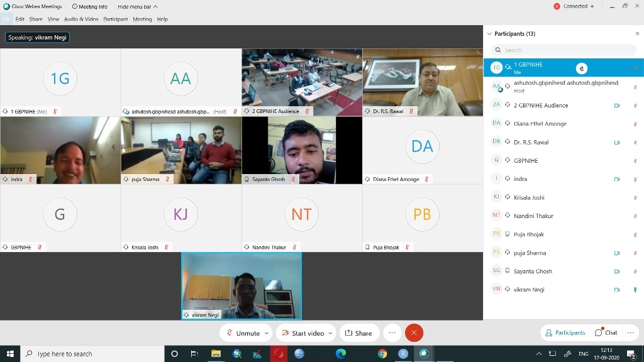Close the Participants panel with the X
Viewport: 644px width, 362px height.
pyautogui.click(x=637, y=34)
